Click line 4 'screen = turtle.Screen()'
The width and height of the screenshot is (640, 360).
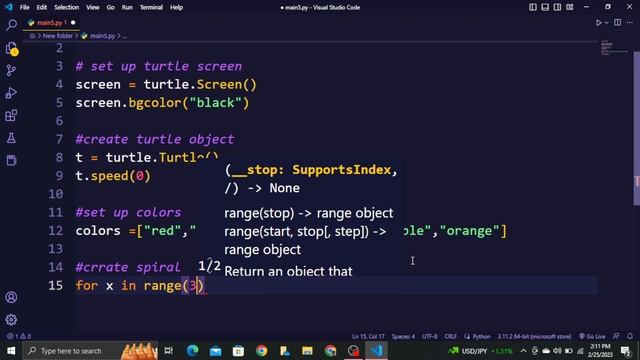(x=166, y=84)
